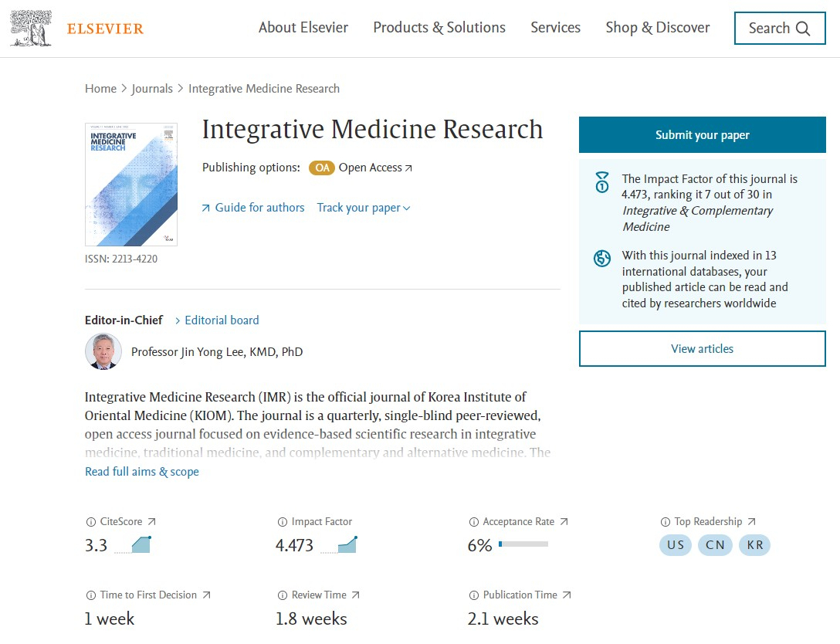
Task: Click Time to First Decision info icon
Action: 91,595
